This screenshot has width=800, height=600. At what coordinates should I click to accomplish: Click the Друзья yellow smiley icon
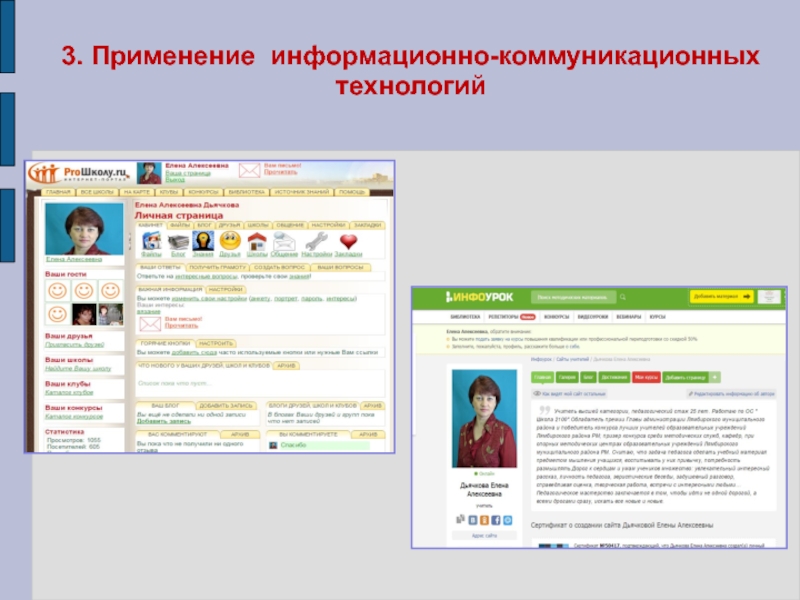tap(230, 241)
